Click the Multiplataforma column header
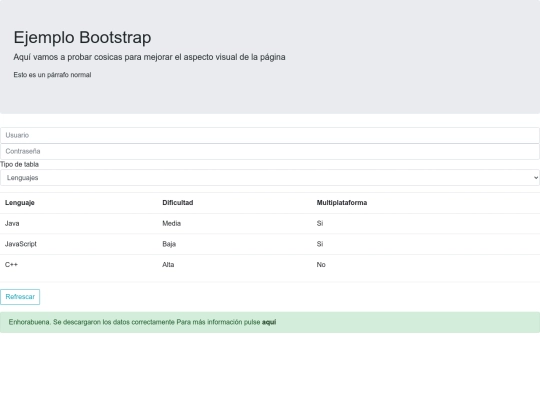 (x=342, y=202)
